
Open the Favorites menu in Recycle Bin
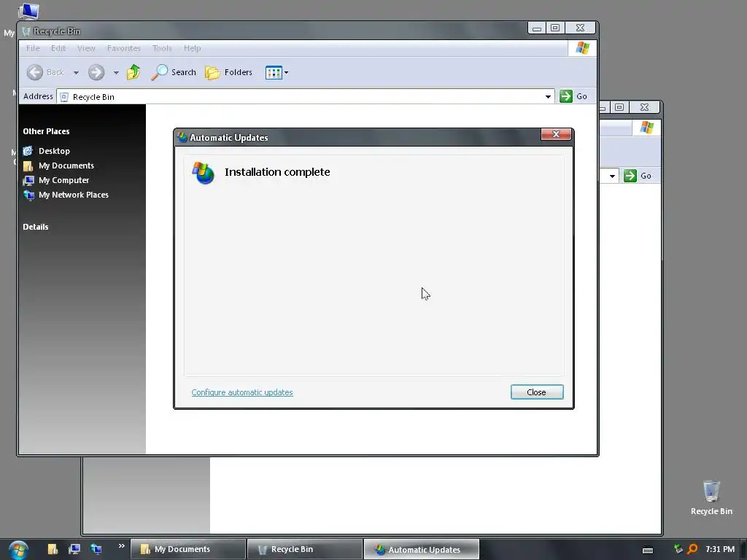click(x=124, y=48)
